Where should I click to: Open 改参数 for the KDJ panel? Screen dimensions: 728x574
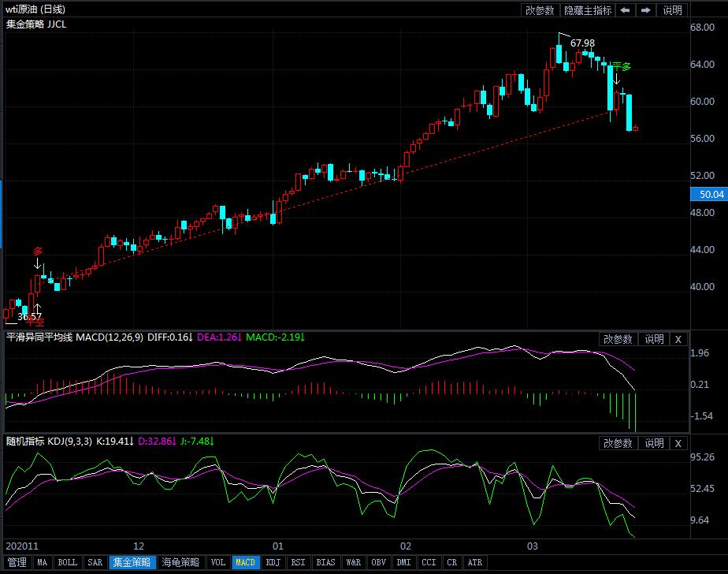(618, 444)
